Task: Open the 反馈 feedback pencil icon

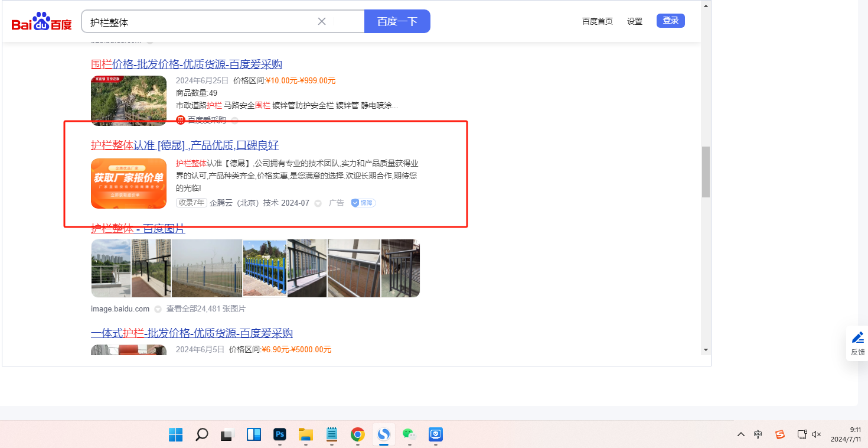Action: click(857, 338)
